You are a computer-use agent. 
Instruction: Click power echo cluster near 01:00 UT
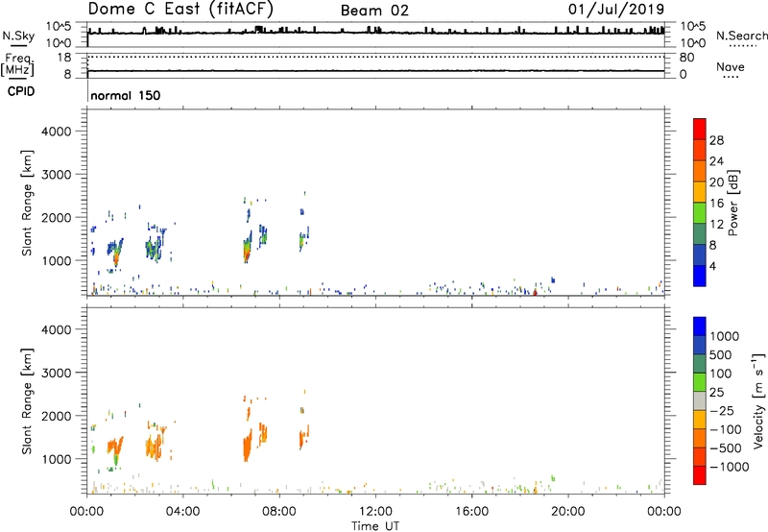click(x=115, y=252)
